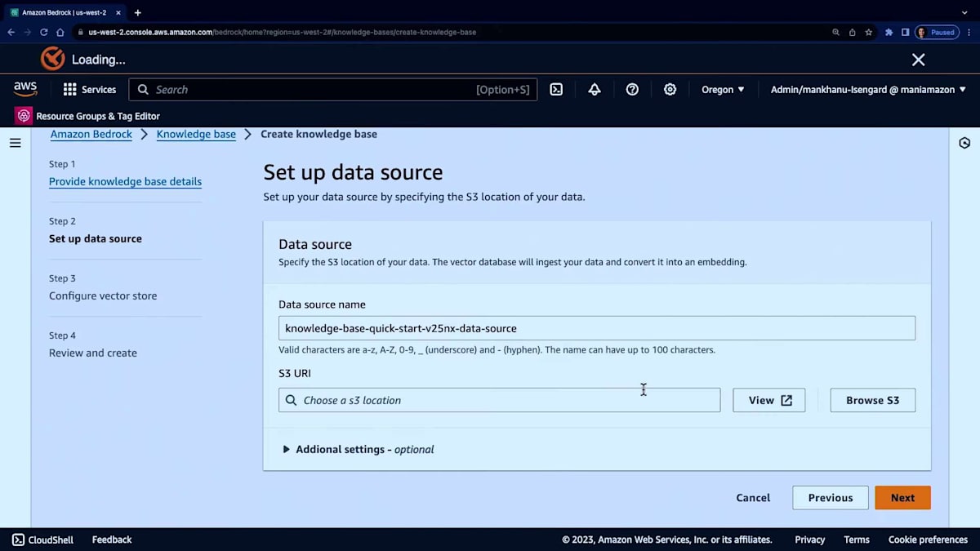Click the orange Loading extension logo

click(53, 59)
